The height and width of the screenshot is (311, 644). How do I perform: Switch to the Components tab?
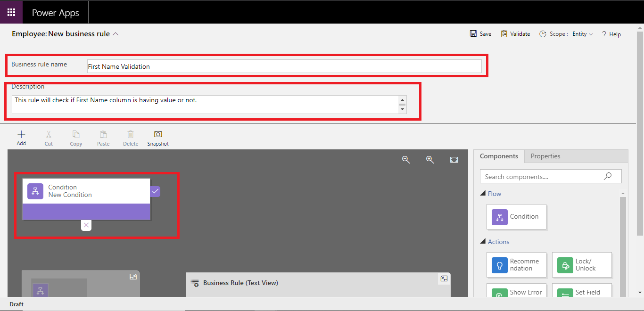[499, 156]
